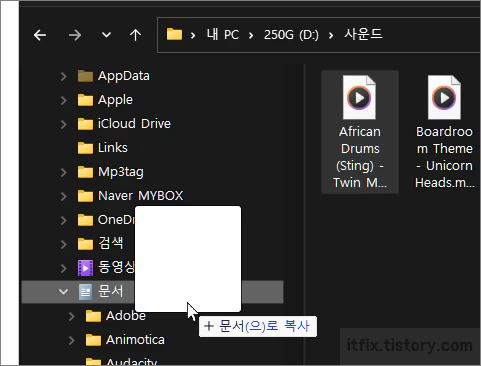Click the 검색 folder icon

(85, 244)
